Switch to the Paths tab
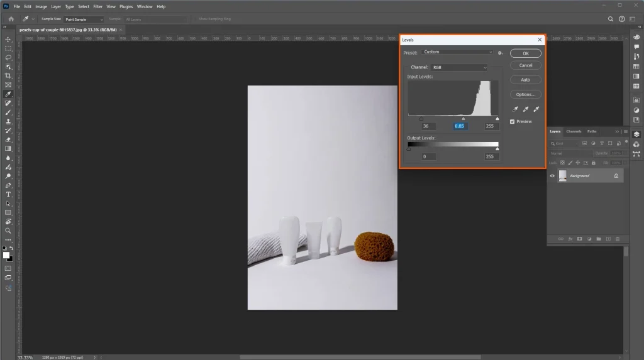 point(591,131)
